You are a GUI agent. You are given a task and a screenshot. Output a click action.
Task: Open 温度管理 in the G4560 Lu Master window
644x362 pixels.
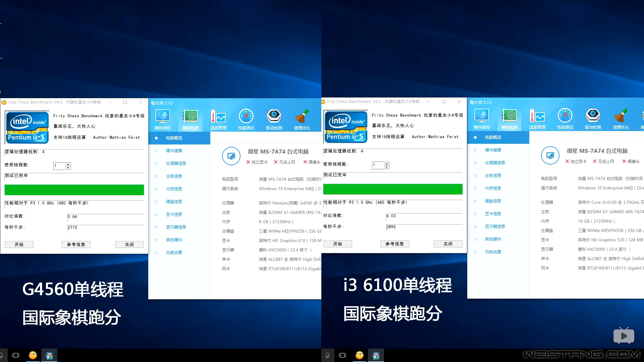pyautogui.click(x=218, y=120)
